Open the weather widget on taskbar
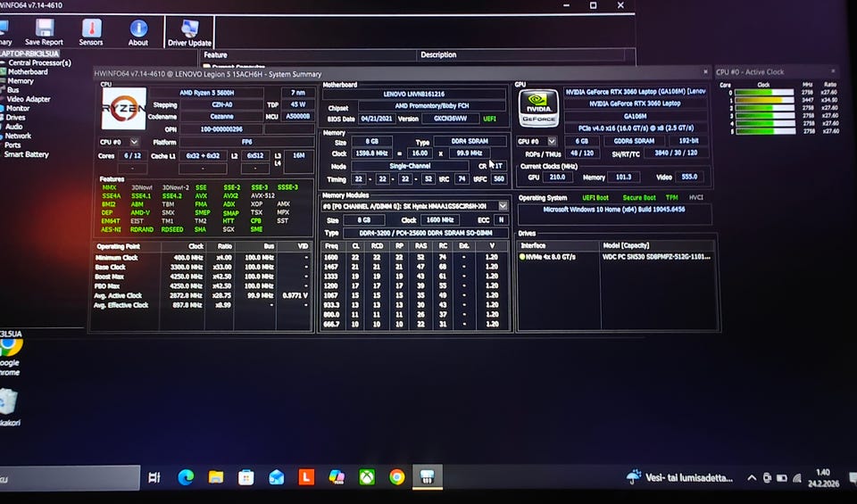Screen dimensions: 857x504 679,477
